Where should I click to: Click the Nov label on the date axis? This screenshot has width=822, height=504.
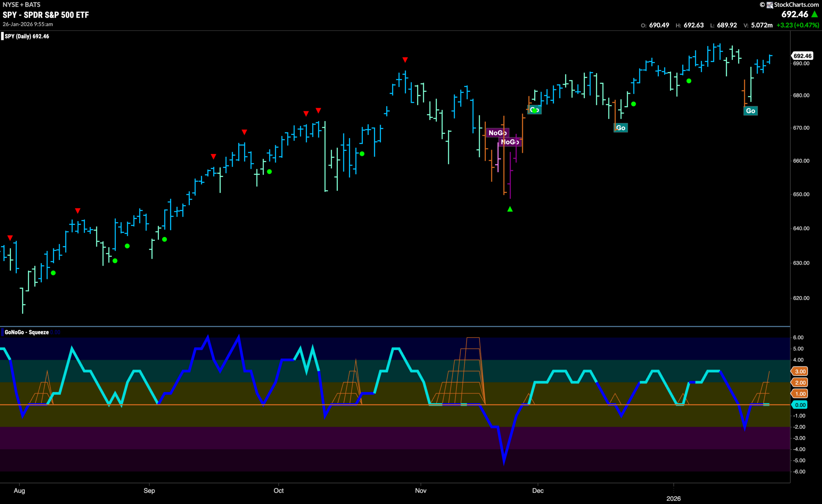coord(421,491)
